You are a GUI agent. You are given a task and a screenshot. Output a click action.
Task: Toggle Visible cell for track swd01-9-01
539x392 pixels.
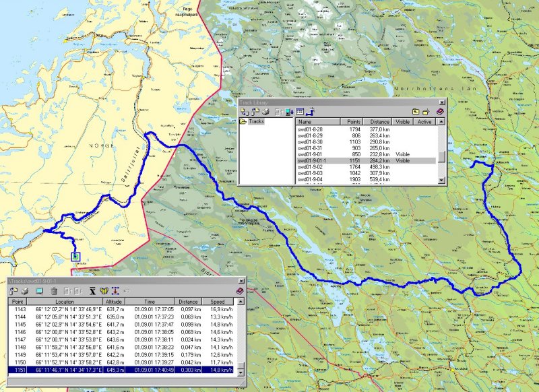403,154
